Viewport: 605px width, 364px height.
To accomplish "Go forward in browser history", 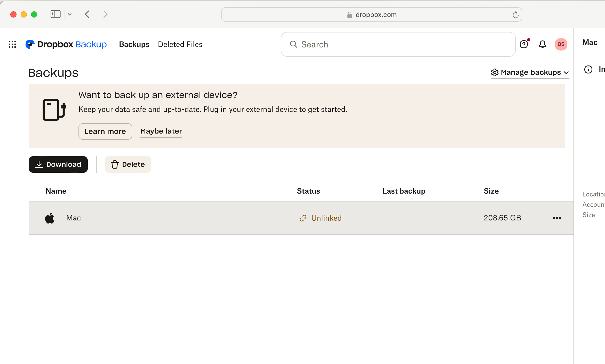I will tap(105, 14).
